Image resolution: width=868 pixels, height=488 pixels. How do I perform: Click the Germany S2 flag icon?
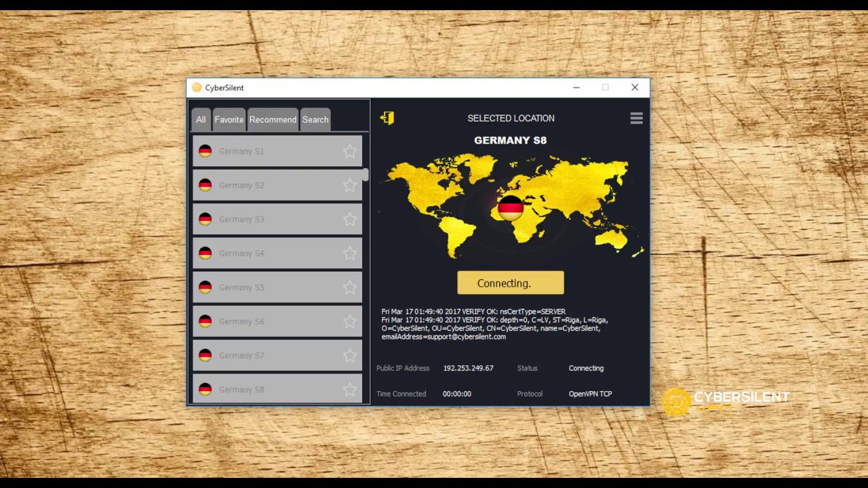pyautogui.click(x=205, y=185)
